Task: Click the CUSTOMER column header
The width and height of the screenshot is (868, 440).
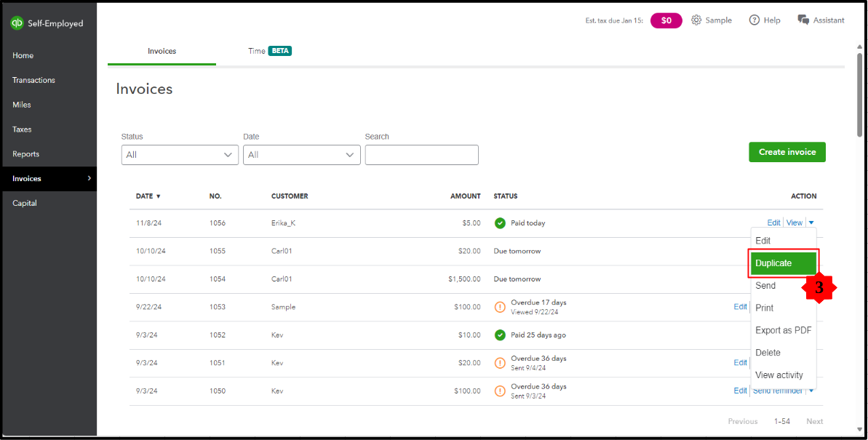Action: point(290,196)
